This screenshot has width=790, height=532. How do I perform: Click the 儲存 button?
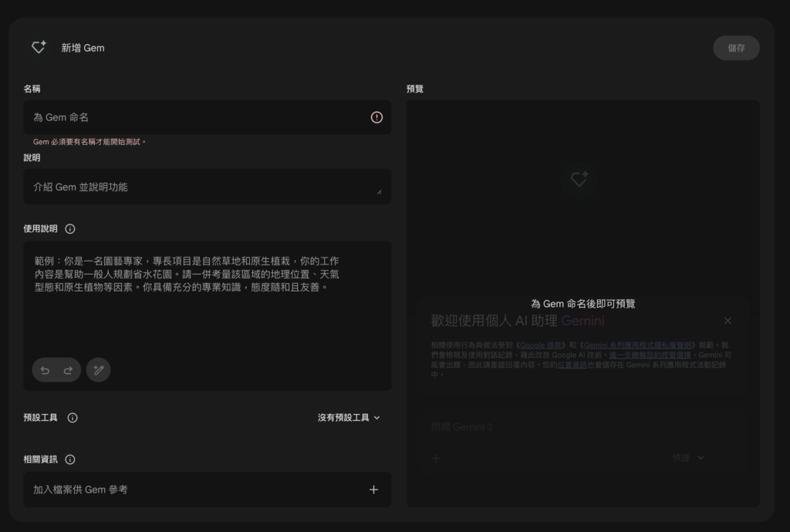[735, 47]
